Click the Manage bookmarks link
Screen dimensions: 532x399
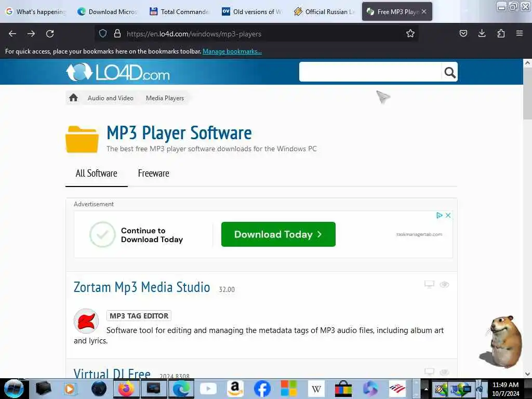(232, 51)
